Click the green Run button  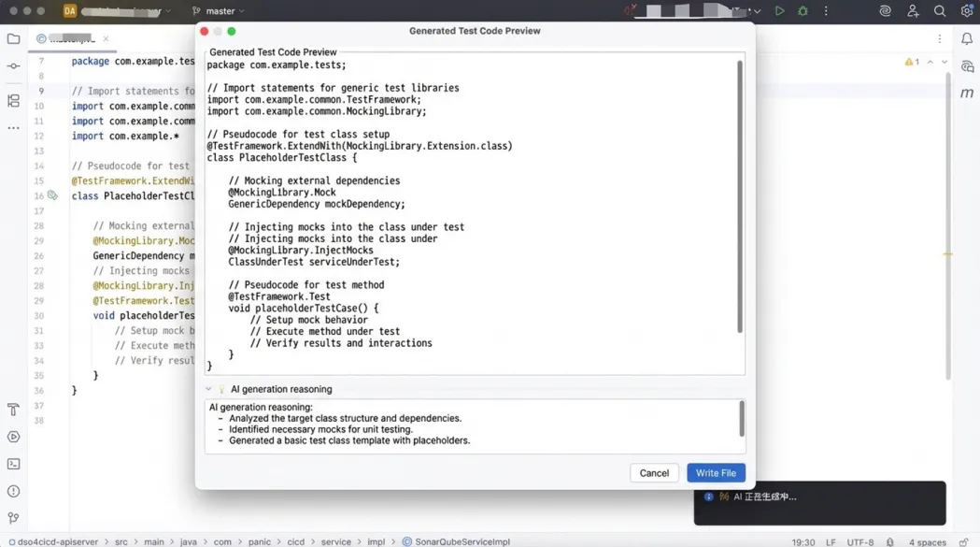click(x=779, y=11)
